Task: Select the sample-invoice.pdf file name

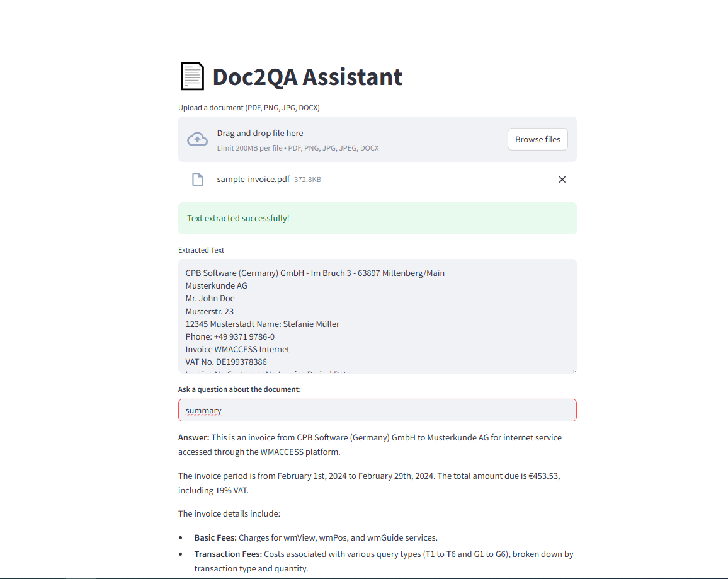Action: click(x=253, y=179)
